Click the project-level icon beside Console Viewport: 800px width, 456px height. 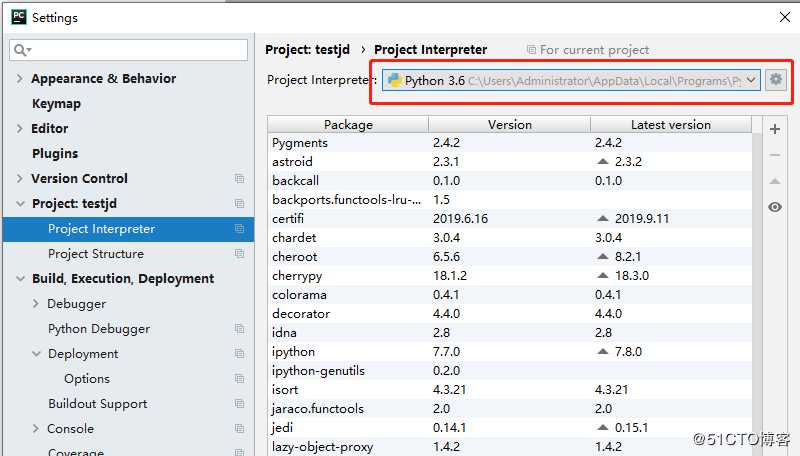point(239,428)
